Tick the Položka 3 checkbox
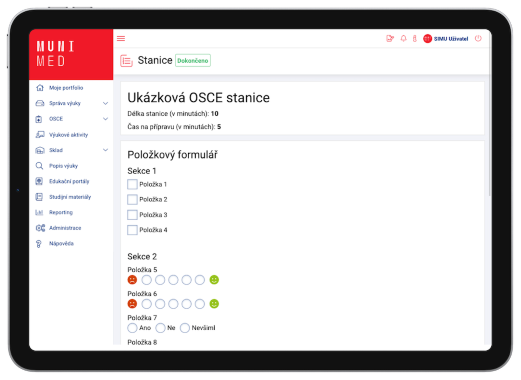 coord(132,215)
